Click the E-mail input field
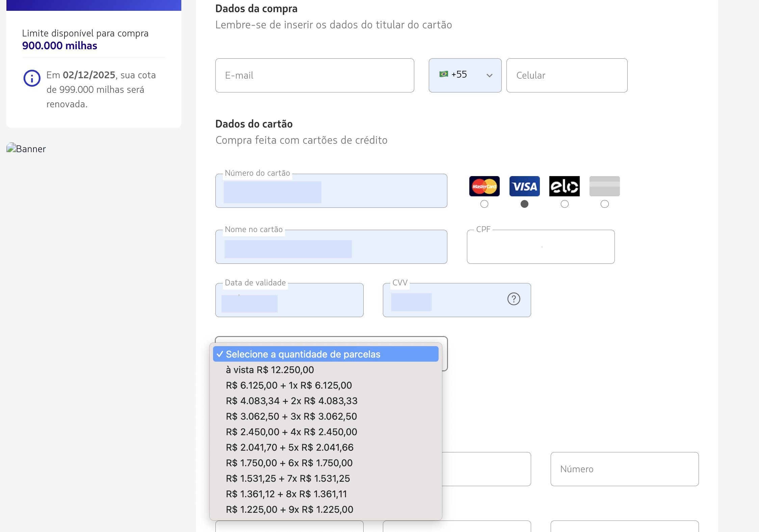 [x=315, y=76]
